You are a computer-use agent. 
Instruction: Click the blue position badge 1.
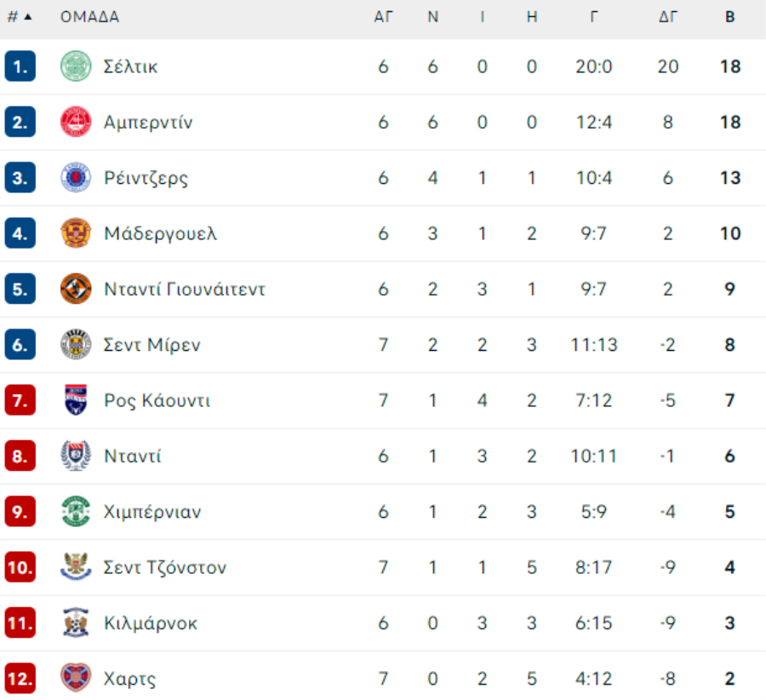[x=20, y=66]
